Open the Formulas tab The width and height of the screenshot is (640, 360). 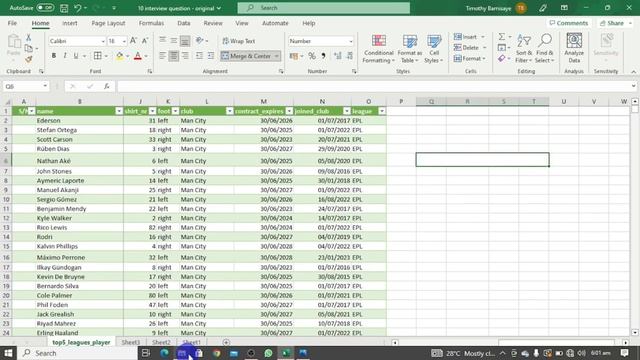pos(151,23)
